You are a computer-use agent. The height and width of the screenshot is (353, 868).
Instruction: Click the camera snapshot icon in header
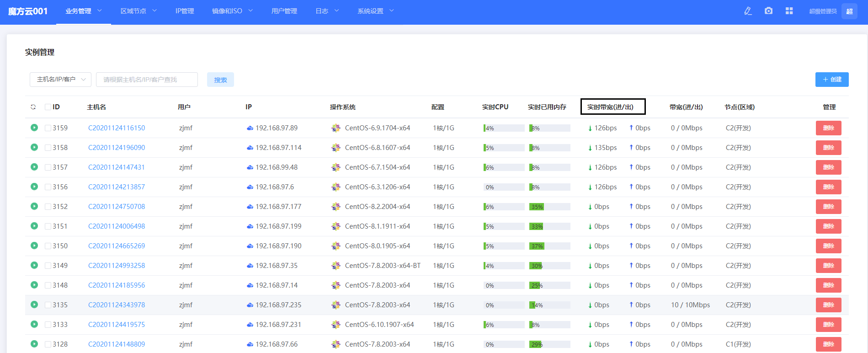[768, 11]
